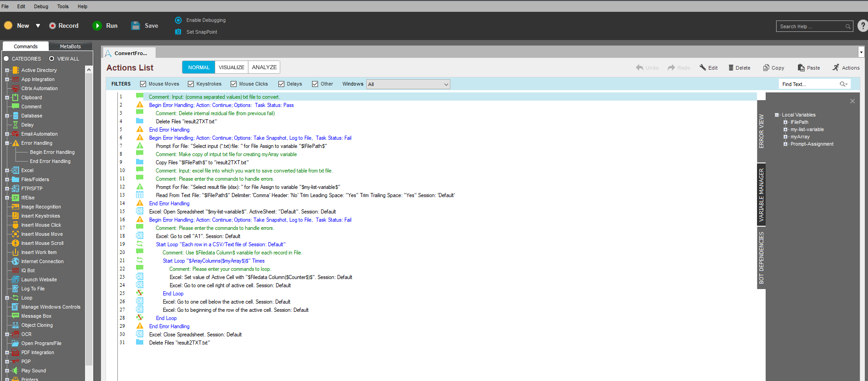Click the Save disk icon
This screenshot has width=868, height=381.
pyautogui.click(x=136, y=26)
